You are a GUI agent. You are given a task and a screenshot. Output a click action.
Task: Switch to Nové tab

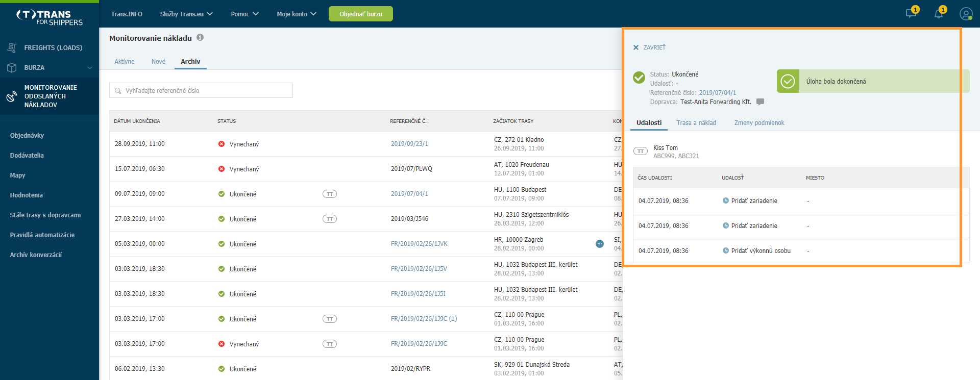(x=158, y=61)
